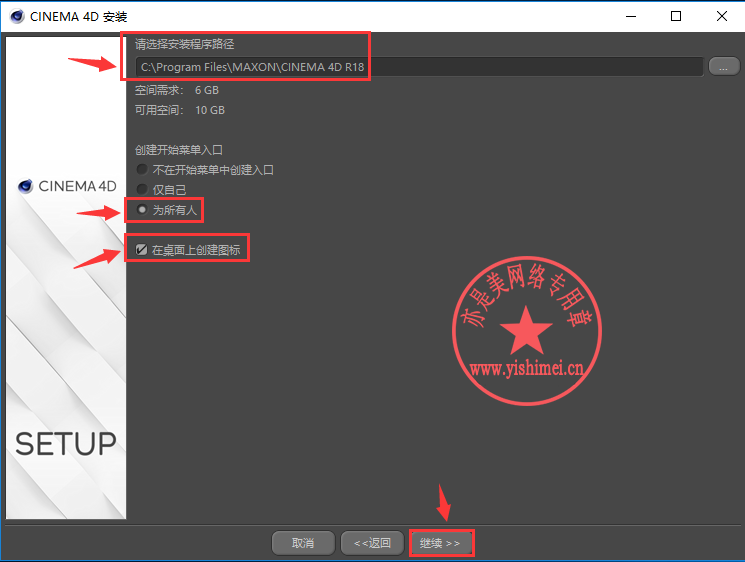This screenshot has height=562, width=745.
Task: Open the browse folder button (…)
Action: [724, 67]
